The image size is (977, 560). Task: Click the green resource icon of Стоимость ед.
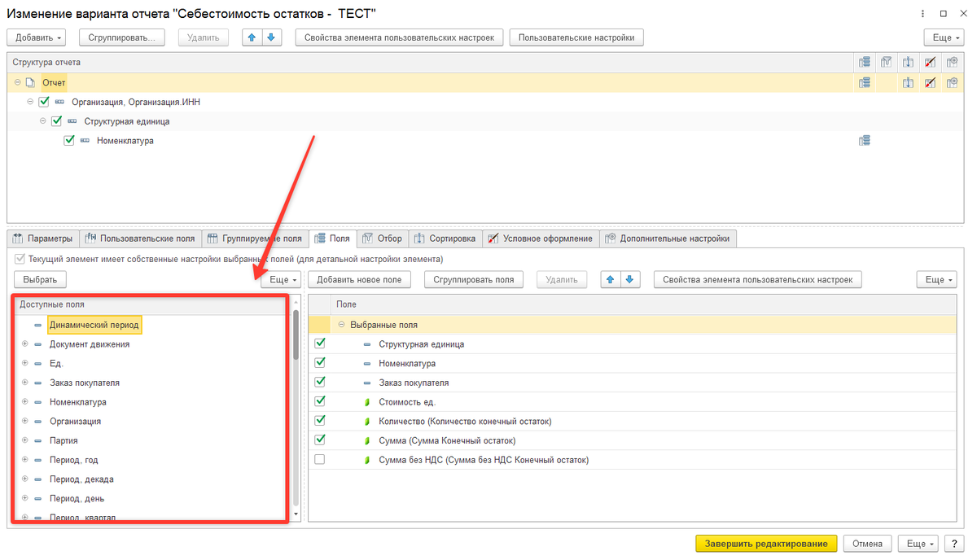[x=367, y=402]
